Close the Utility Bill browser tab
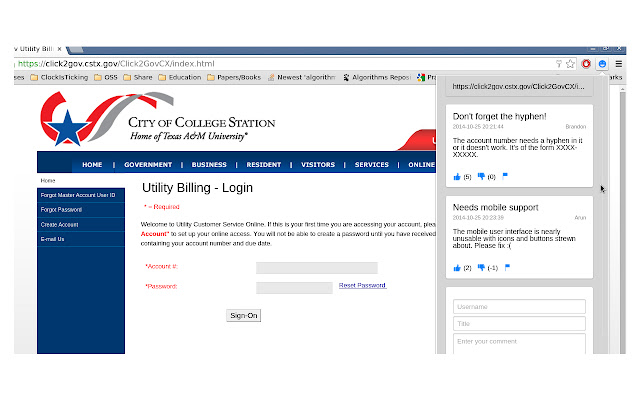This screenshot has height=400, width=640. (59, 49)
